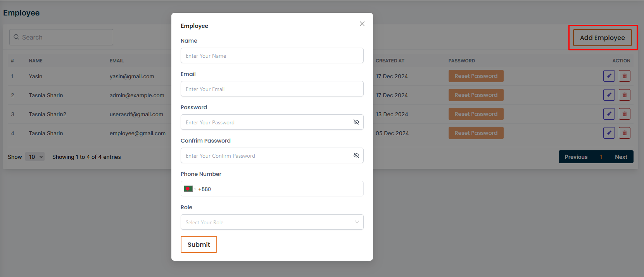The height and width of the screenshot is (277, 644).
Task: Close the Employee dialog with X
Action: point(362,24)
